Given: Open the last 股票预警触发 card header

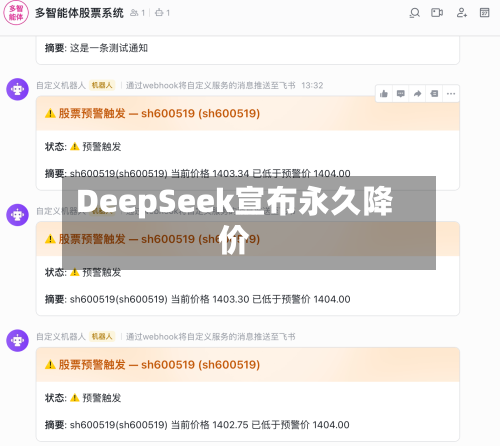Looking at the screenshot, I should [x=248, y=365].
